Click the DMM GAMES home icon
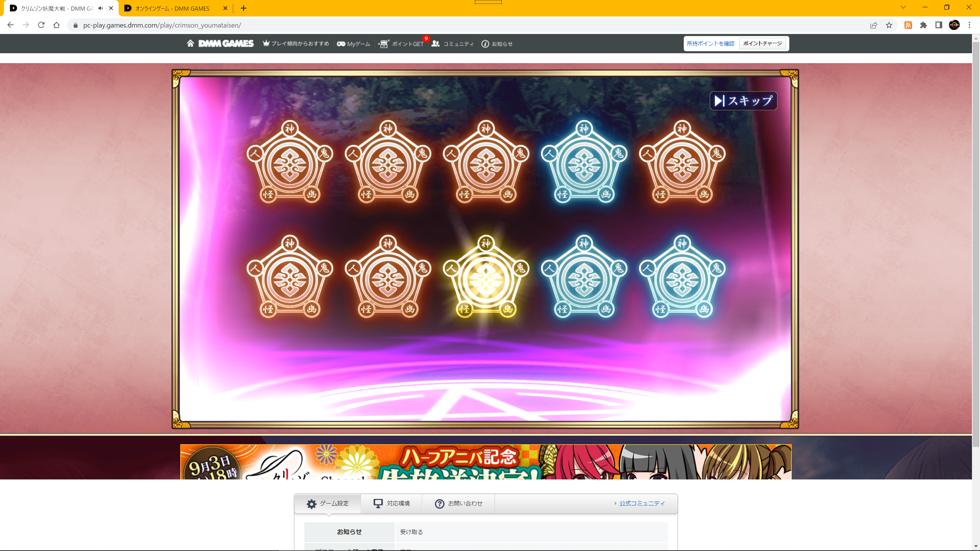The height and width of the screenshot is (551, 980). (x=190, y=43)
